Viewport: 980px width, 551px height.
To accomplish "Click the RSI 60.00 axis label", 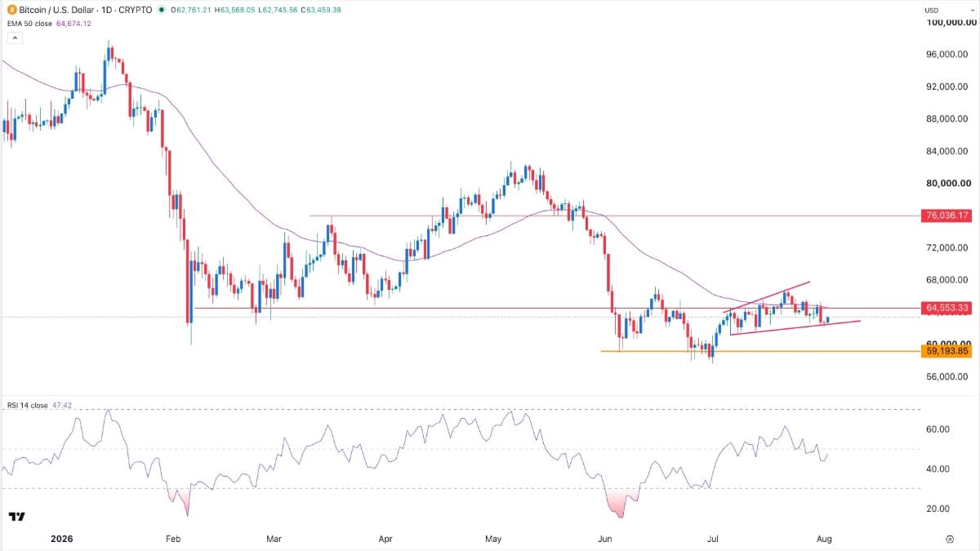I will pos(938,429).
